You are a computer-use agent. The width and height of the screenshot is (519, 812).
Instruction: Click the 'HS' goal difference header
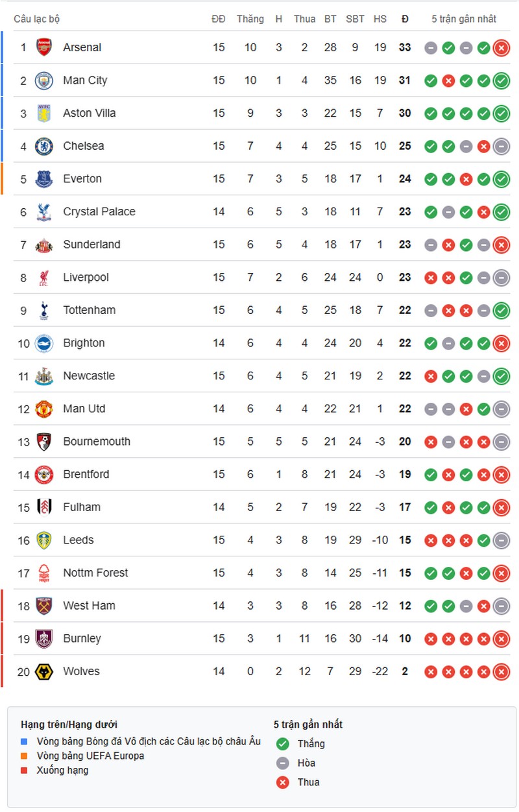click(380, 19)
